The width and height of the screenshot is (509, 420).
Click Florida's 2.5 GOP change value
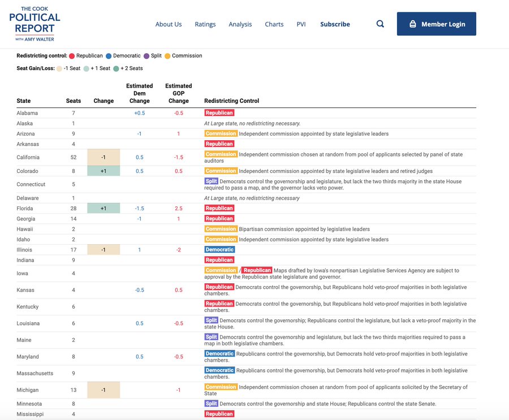tap(179, 209)
